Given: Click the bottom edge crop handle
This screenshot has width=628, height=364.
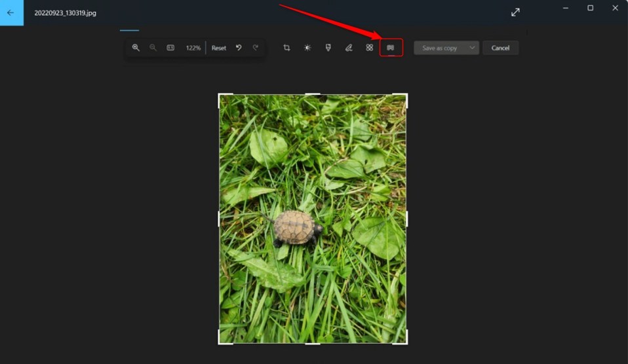Looking at the screenshot, I should coord(313,343).
